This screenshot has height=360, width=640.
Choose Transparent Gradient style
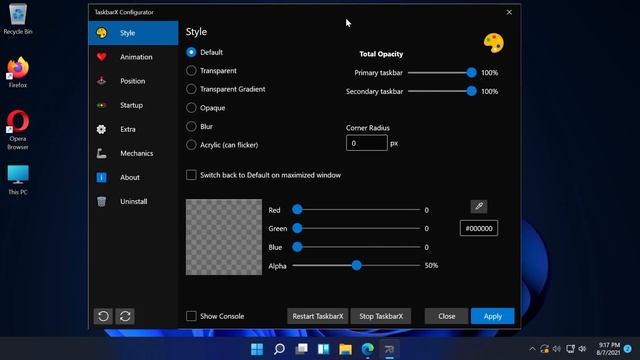[x=191, y=89]
